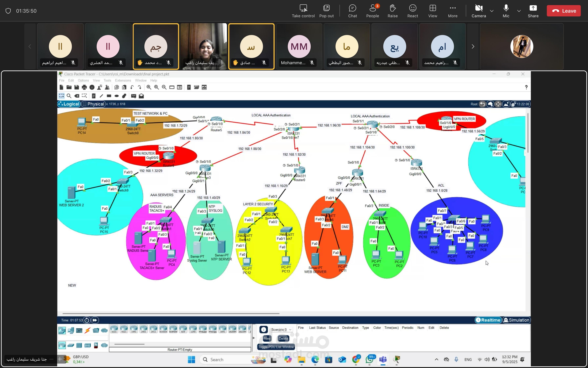The image size is (588, 368).
Task: Select the Draw Ellipse tool
Action: pos(117,96)
